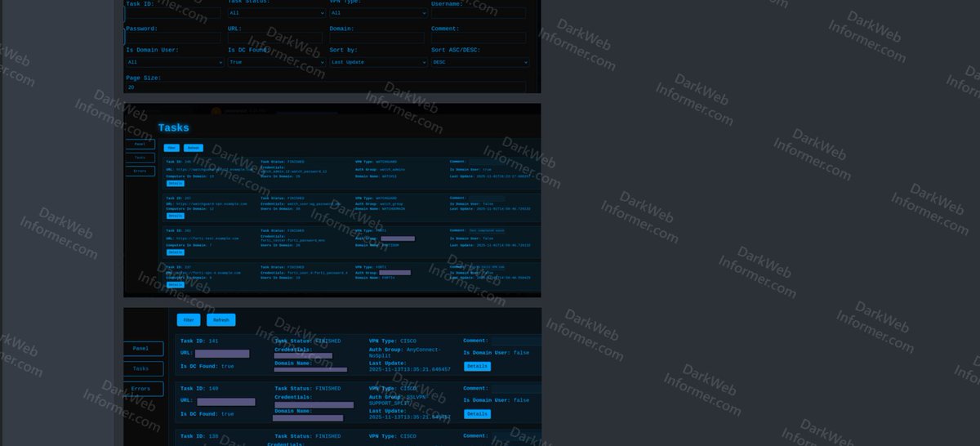Image resolution: width=980 pixels, height=446 pixels.
Task: Open Details for the watch_admins auth group task
Action: [175, 183]
